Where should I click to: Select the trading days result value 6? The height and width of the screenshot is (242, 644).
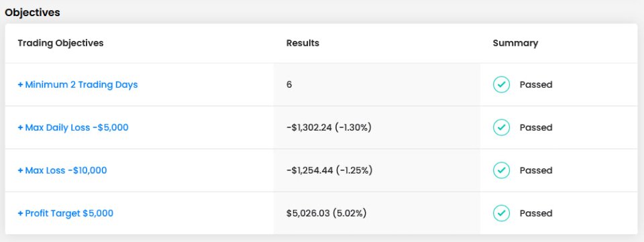click(x=289, y=85)
